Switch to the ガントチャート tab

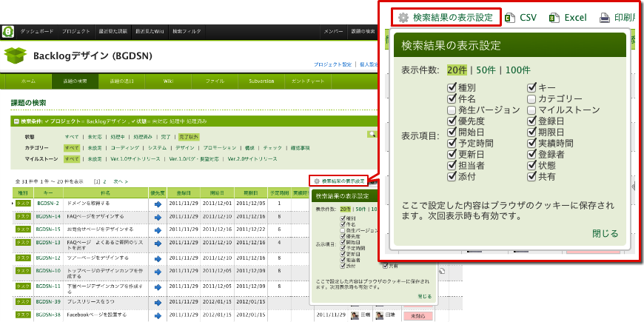[308, 81]
